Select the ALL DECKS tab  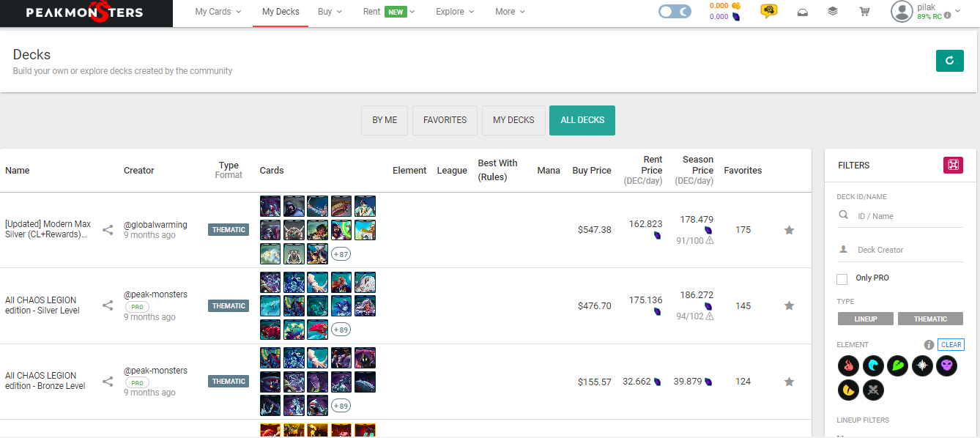[x=582, y=120]
